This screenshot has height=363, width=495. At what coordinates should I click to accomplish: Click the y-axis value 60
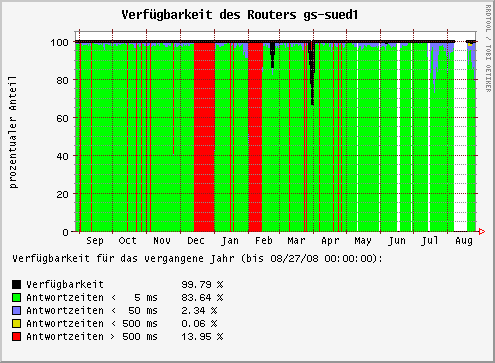[63, 118]
